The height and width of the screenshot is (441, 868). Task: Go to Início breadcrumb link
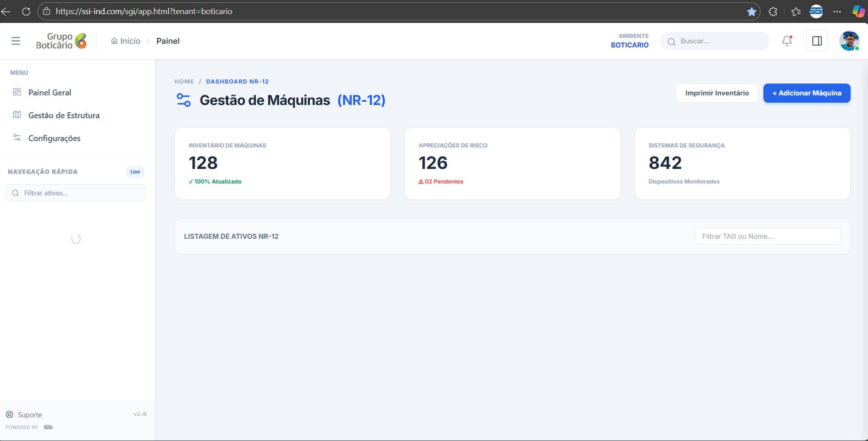(126, 41)
